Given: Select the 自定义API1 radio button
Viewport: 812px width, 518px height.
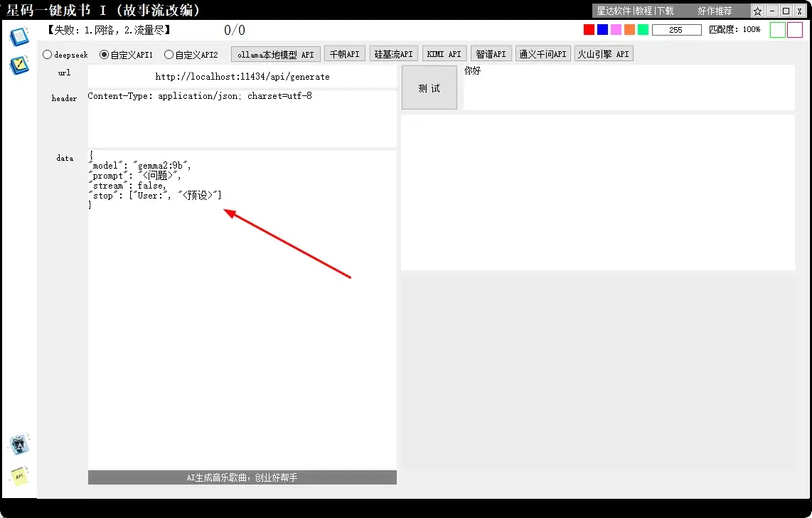Looking at the screenshot, I should (105, 55).
